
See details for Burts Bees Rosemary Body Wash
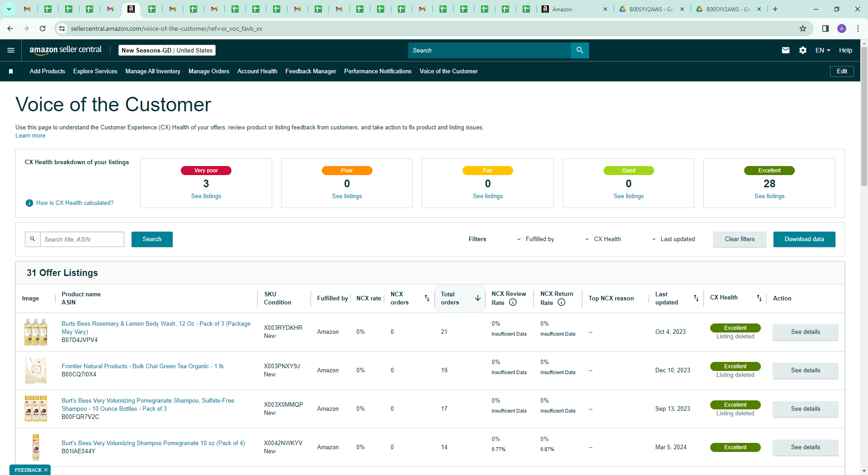tap(806, 332)
